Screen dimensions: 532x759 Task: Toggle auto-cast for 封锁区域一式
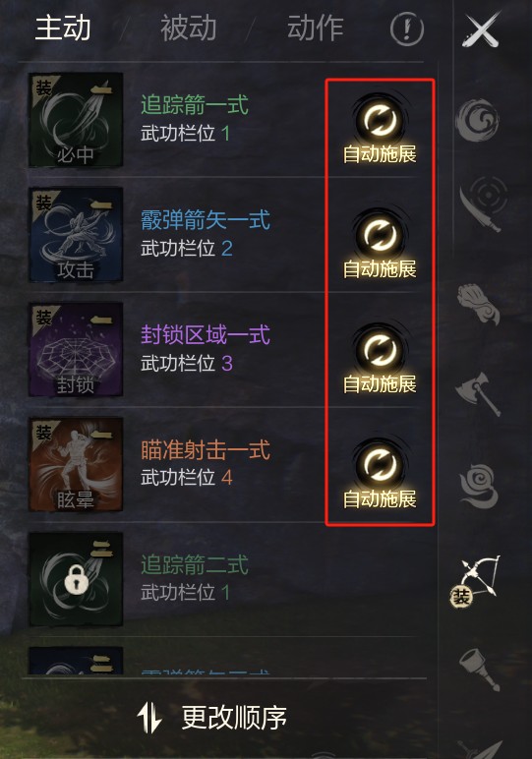[x=380, y=359]
